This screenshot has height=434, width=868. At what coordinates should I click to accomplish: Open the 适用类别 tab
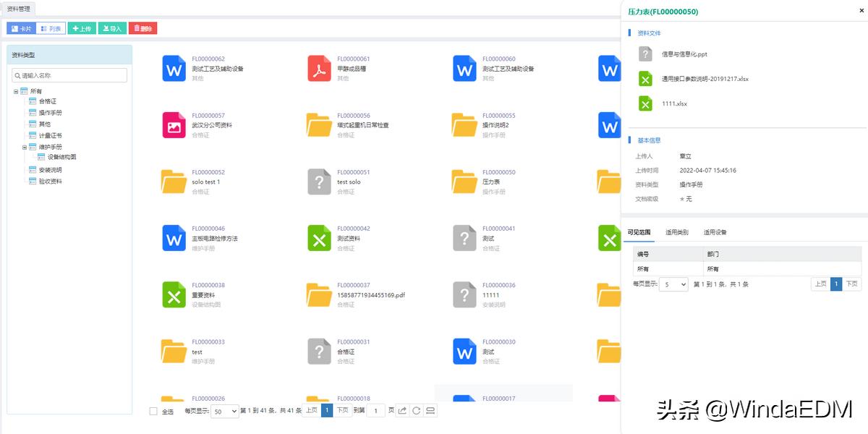click(676, 232)
